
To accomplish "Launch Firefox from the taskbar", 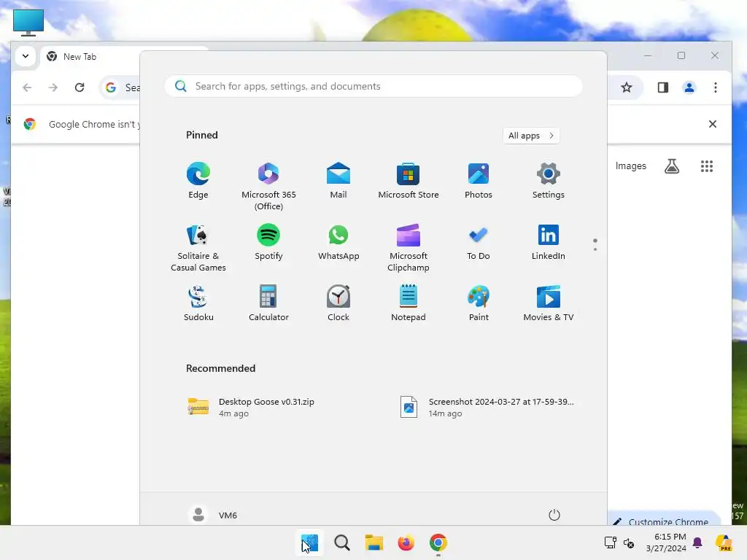I will pos(406,542).
